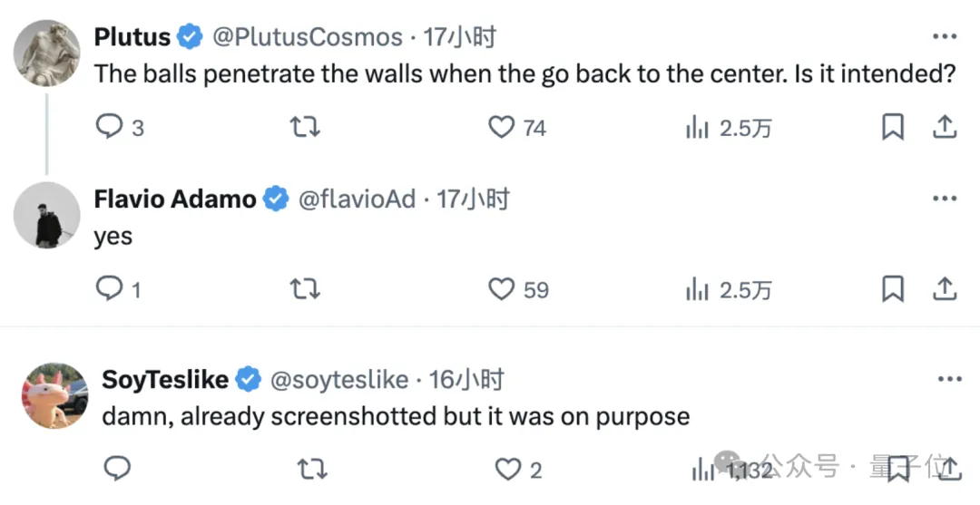
Task: View analytics for the Plutus tweet
Action: pos(697,128)
